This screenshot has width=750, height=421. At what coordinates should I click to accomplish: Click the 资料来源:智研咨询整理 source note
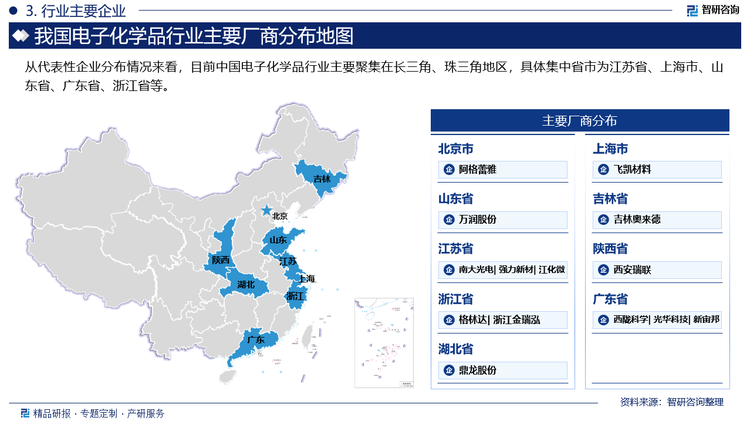coord(672,402)
